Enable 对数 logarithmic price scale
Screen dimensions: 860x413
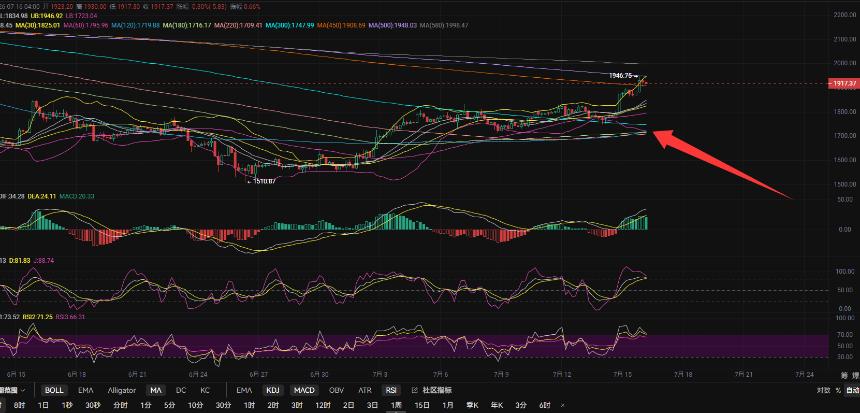pyautogui.click(x=823, y=391)
